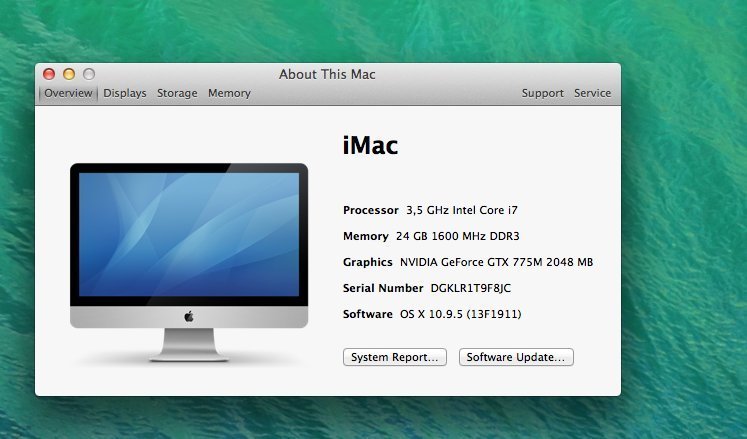
Task: Click the greyed-out zoom button
Action: 89,74
